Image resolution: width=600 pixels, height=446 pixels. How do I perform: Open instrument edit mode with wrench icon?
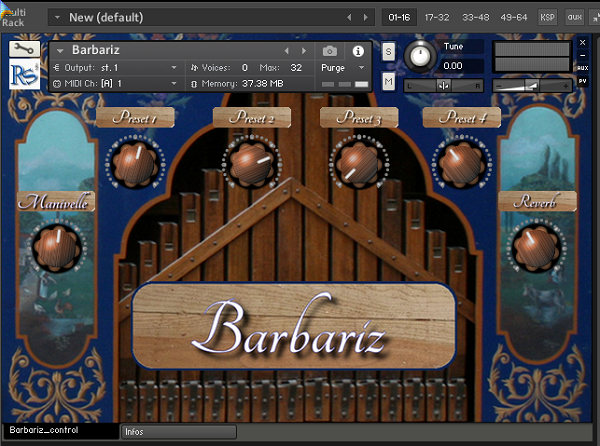24,49
